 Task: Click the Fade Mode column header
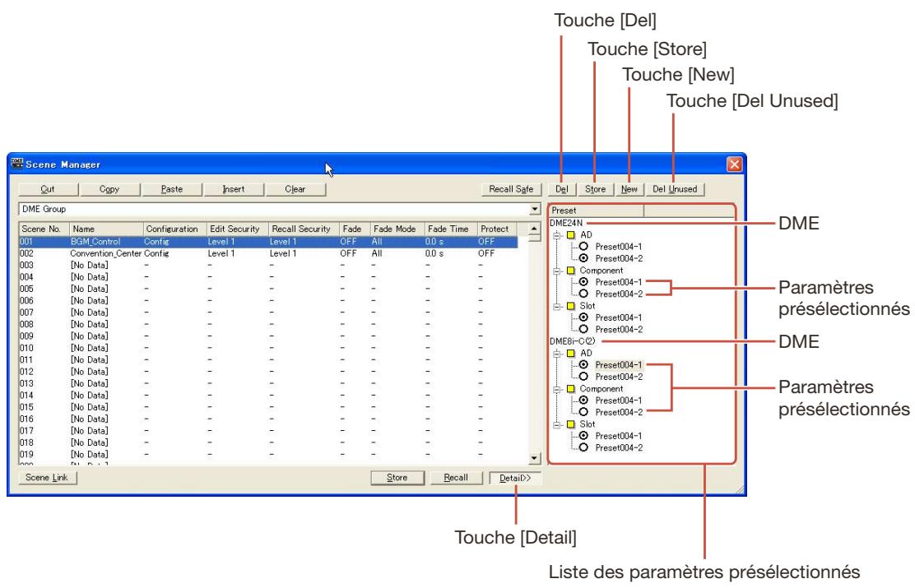point(397,229)
